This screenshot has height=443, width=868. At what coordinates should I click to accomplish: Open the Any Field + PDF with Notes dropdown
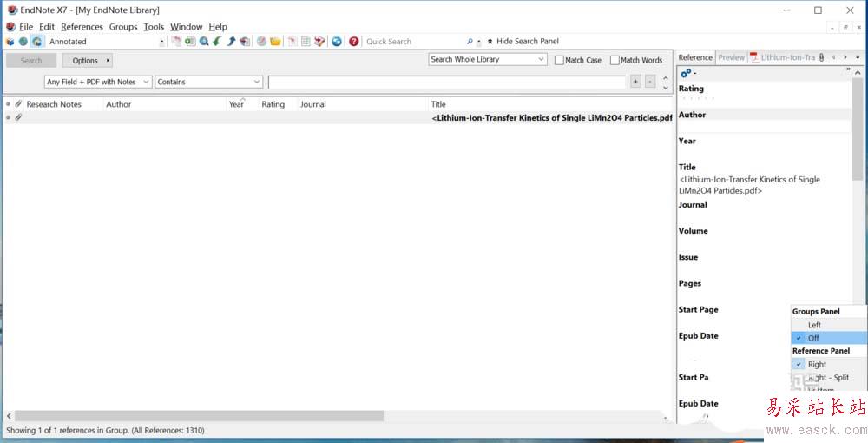[98, 82]
